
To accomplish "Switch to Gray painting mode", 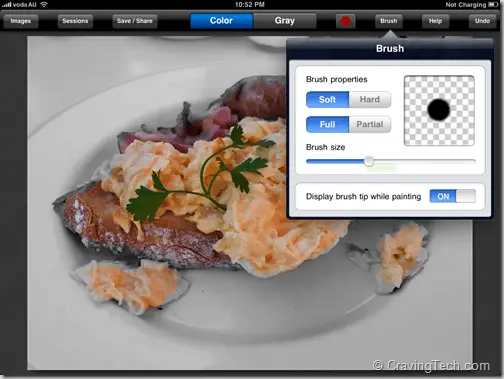I will (x=285, y=21).
